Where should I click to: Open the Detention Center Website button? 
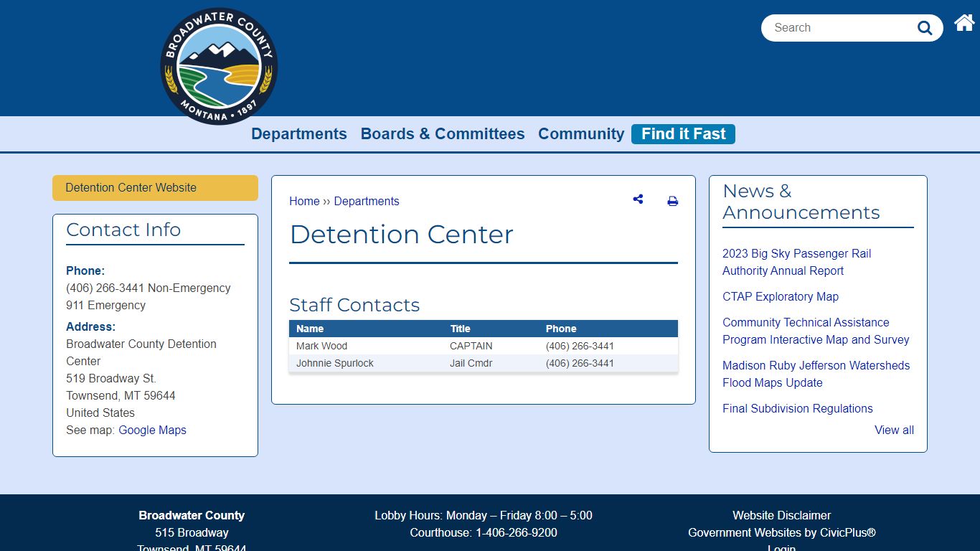pos(155,188)
